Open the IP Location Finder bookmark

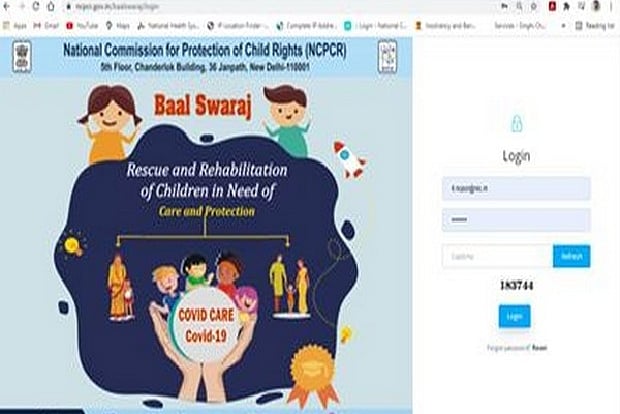tap(238, 26)
